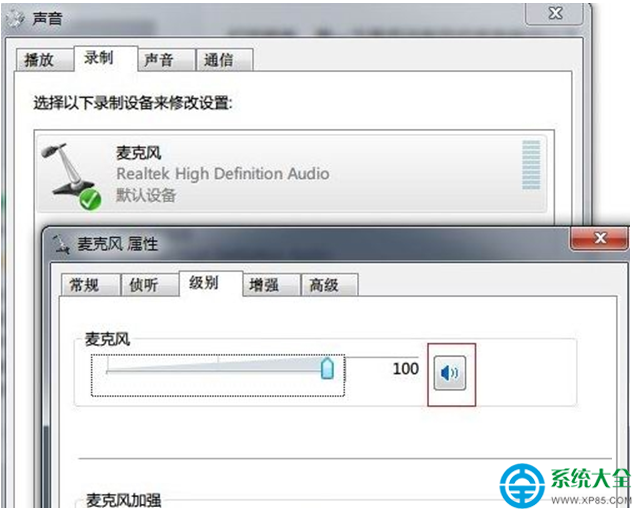
Task: Close the 声音 dialog window
Action: pyautogui.click(x=555, y=14)
